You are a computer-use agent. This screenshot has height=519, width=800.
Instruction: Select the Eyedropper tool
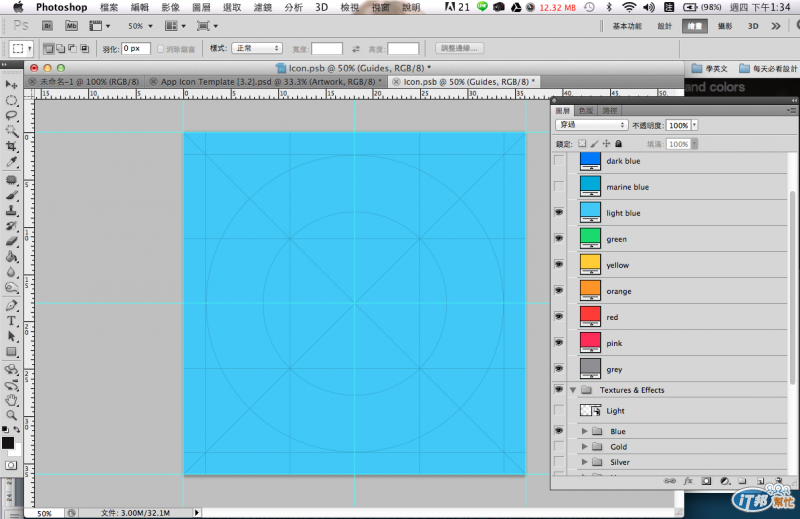11,162
